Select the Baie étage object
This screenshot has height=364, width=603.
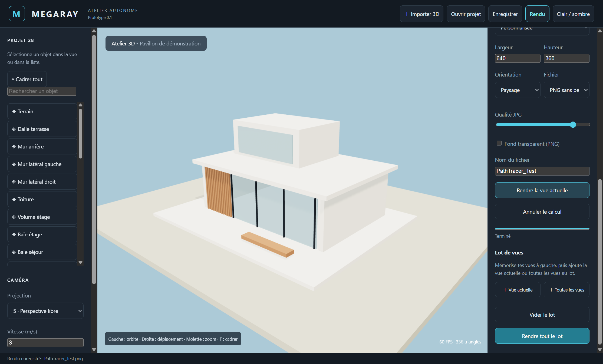42,234
